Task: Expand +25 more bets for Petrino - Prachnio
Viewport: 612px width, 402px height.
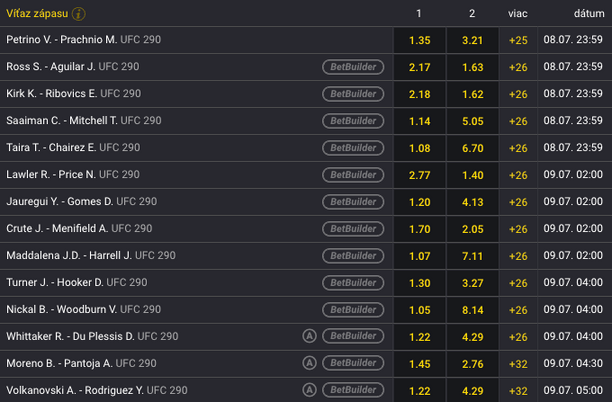Action: click(518, 40)
